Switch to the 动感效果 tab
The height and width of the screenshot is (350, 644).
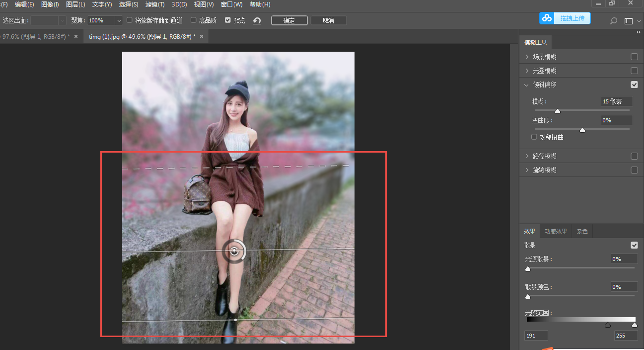[555, 231]
